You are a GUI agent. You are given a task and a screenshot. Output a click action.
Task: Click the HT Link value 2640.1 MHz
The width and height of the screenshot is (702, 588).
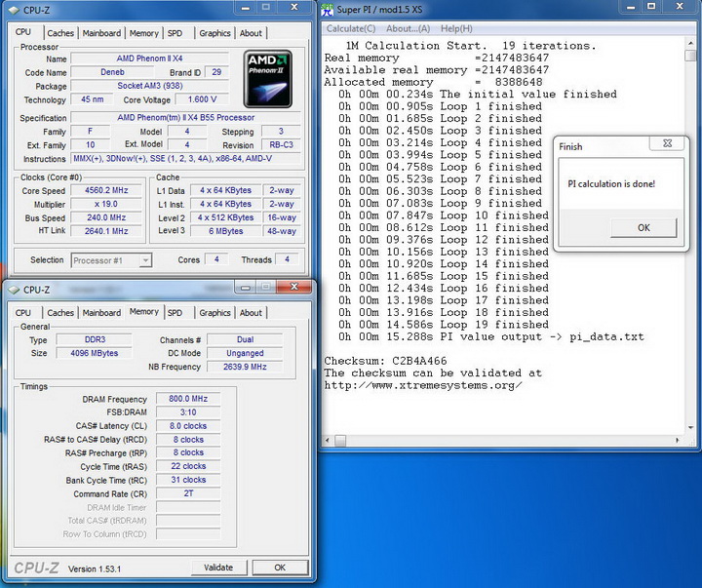(x=106, y=231)
